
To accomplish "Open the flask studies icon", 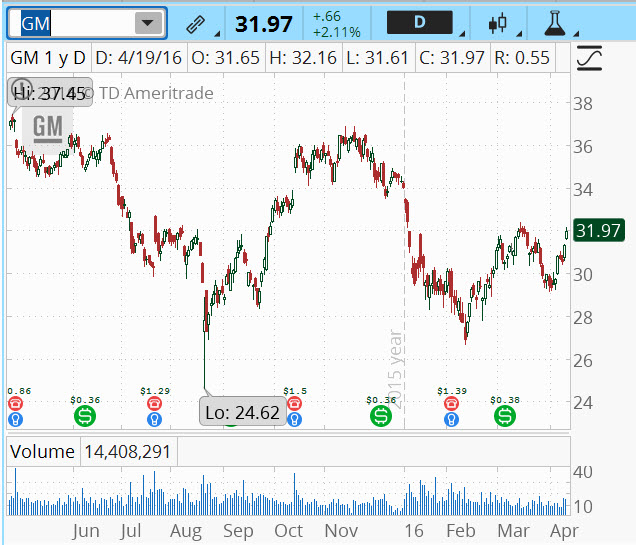I will [554, 24].
